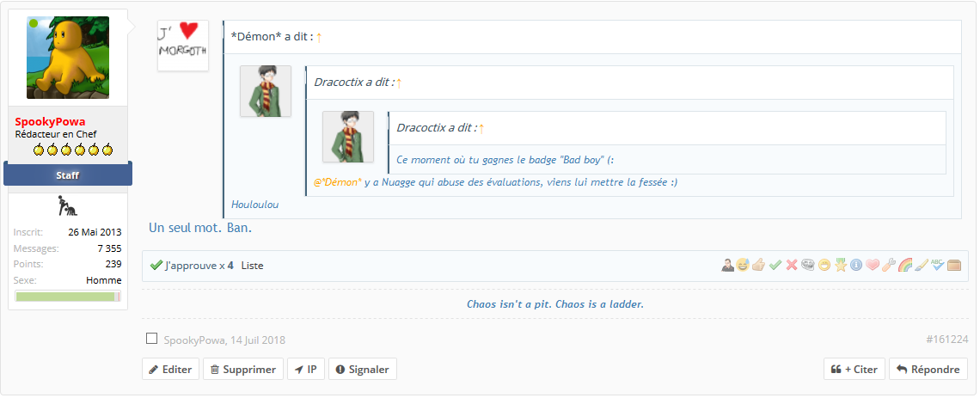Open the SpookyPowa username profile link

pos(50,122)
